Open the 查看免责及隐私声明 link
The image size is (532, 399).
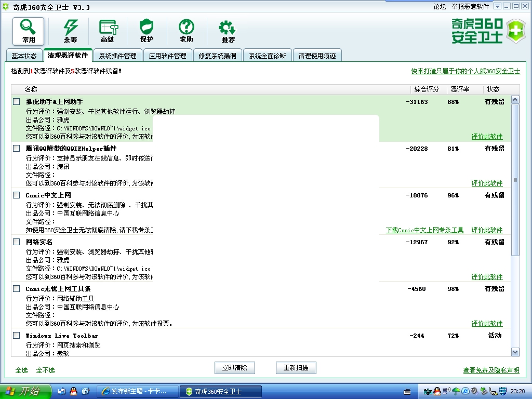[x=491, y=370]
